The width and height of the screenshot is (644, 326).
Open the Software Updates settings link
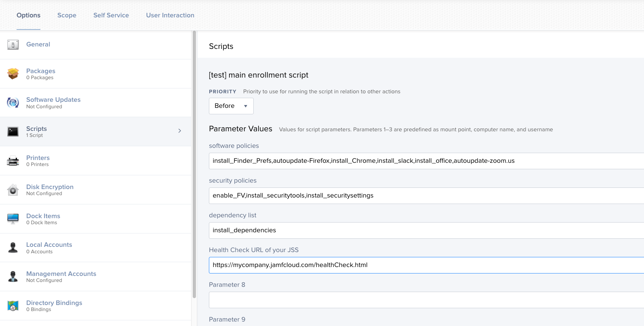(x=53, y=100)
